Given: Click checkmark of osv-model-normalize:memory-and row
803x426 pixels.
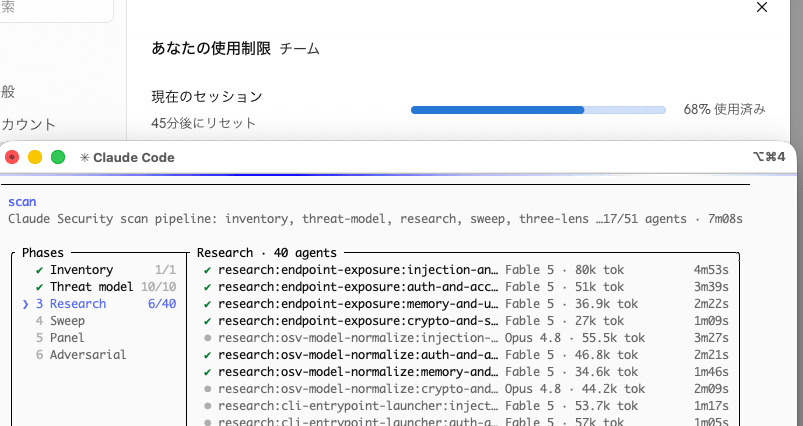Looking at the screenshot, I should point(207,371).
